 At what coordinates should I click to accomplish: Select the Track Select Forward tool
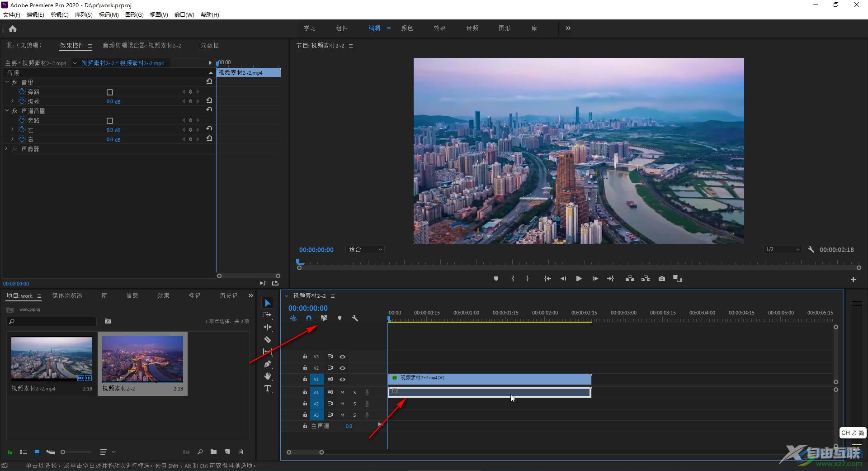tap(268, 315)
